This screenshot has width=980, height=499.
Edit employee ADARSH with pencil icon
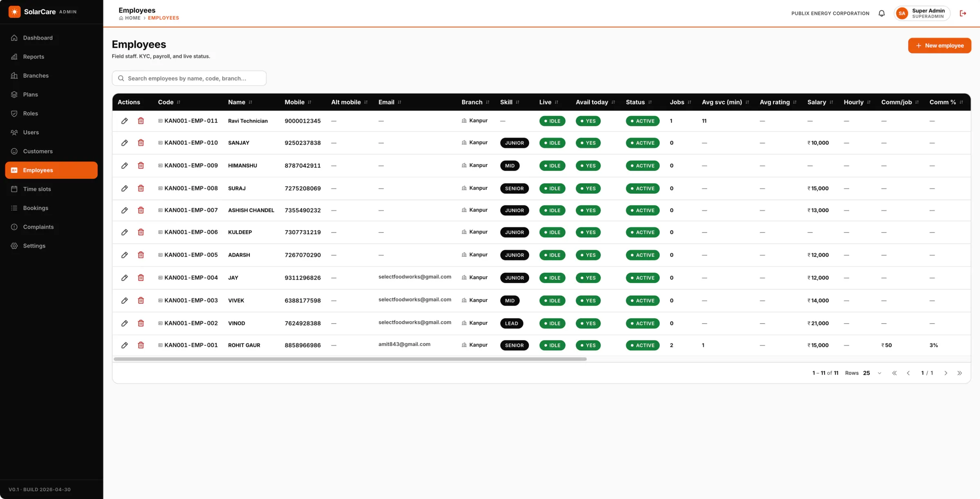[125, 255]
